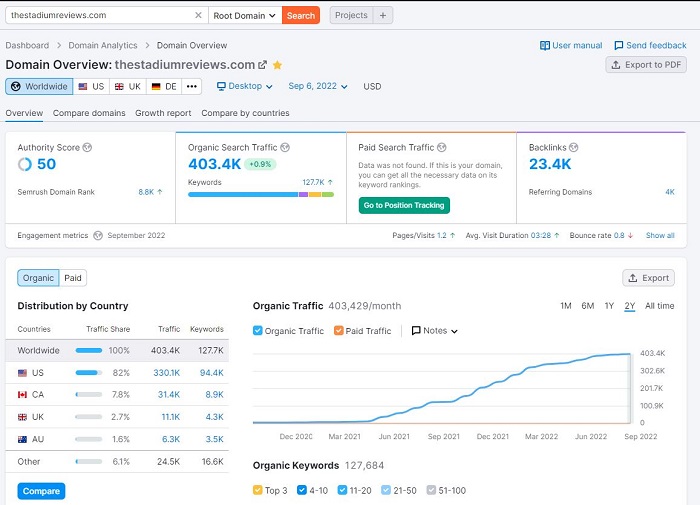This screenshot has height=505, width=700.
Task: Select 1M chart time range
Action: [x=566, y=306]
